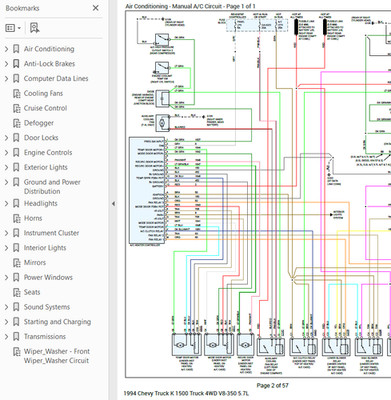Navigate to the Cruise Control bookmark
The width and height of the screenshot is (391, 400).
pos(45,108)
